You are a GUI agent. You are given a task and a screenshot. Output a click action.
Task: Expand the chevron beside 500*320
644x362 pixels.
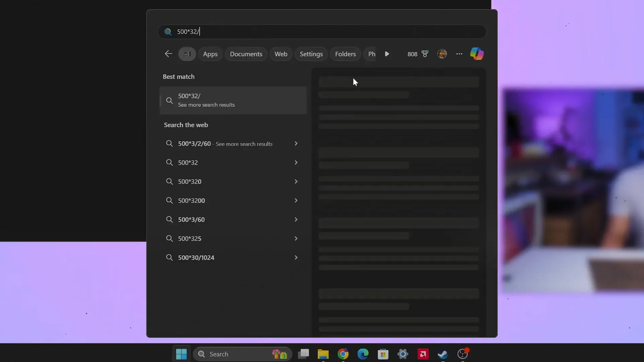click(x=296, y=181)
